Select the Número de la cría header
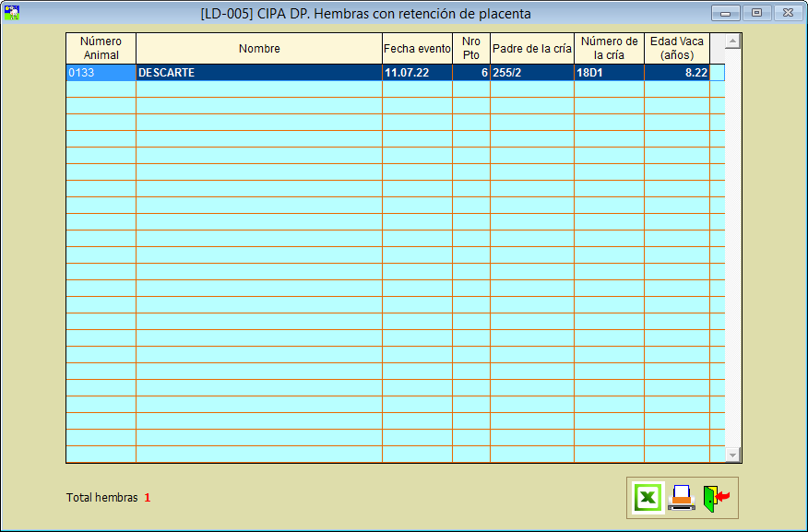The width and height of the screenshot is (808, 532). [609, 48]
